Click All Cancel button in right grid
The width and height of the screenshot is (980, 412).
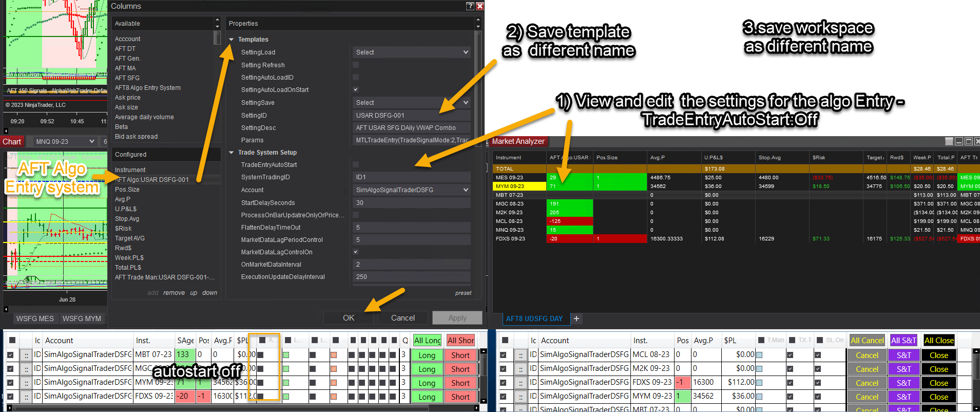pos(867,340)
